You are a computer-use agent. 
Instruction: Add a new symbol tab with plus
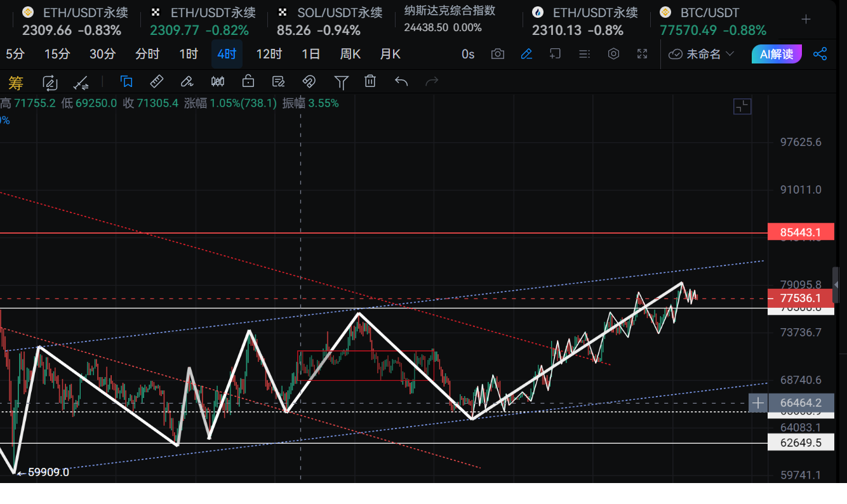click(x=806, y=19)
